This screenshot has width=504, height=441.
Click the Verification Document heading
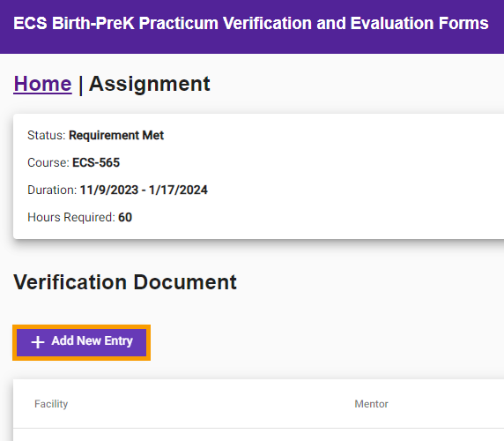click(x=125, y=282)
